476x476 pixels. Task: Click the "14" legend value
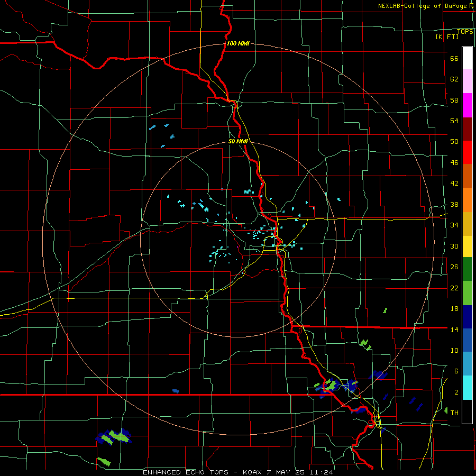pos(454,329)
